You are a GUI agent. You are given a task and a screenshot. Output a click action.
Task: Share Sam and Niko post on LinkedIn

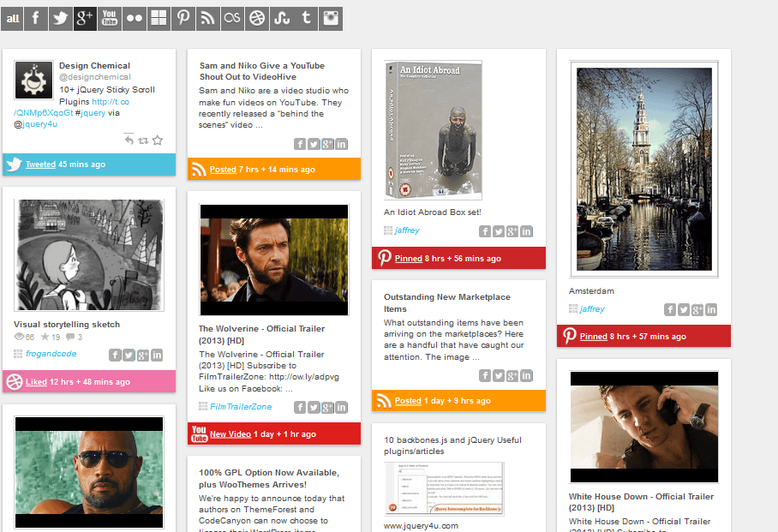(341, 144)
